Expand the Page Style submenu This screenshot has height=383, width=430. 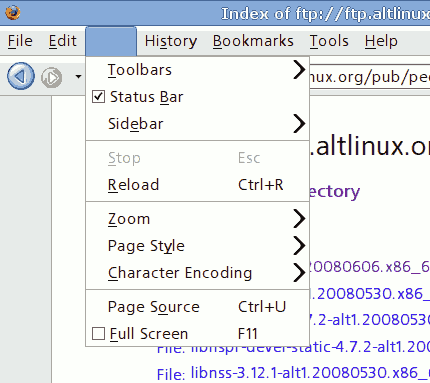198,246
